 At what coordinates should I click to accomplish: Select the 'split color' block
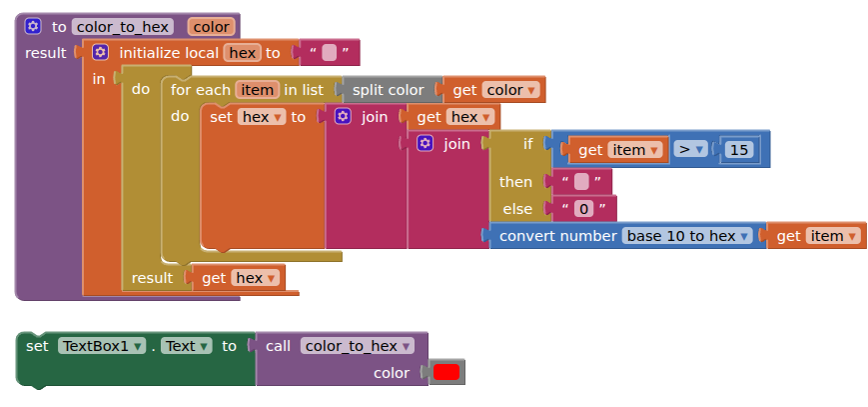pos(388,90)
